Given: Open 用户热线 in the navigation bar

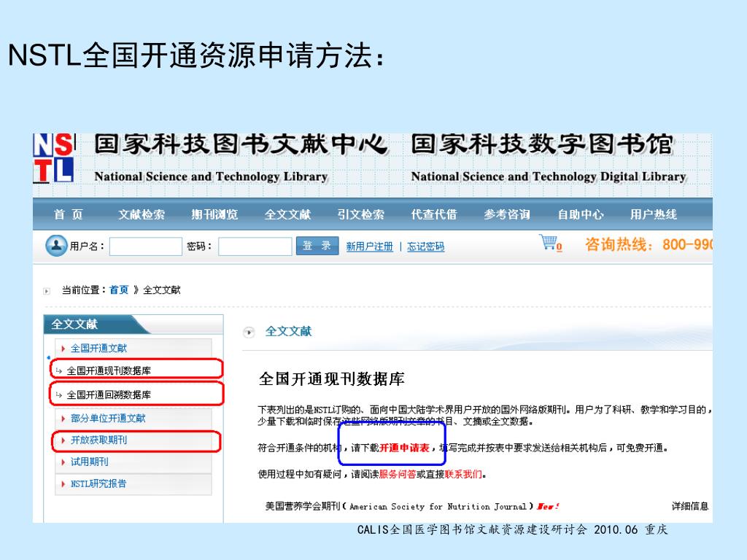Looking at the screenshot, I should (x=654, y=214).
